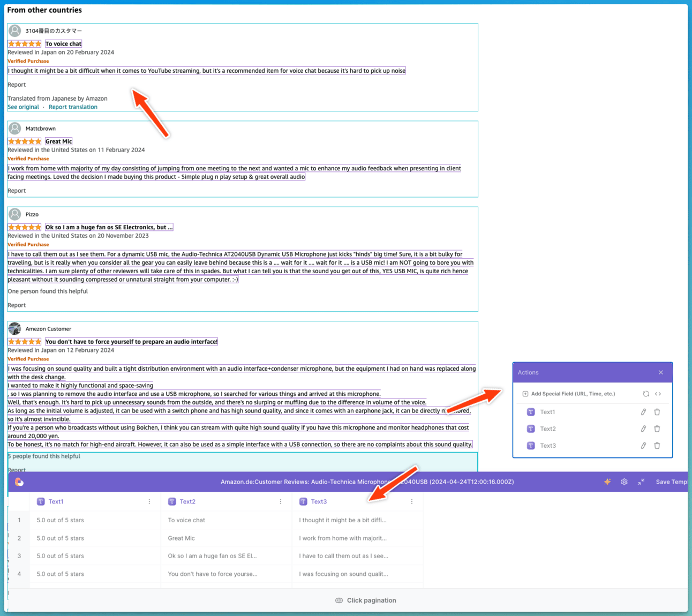
Task: Click Report under Pizzo's review
Action: (x=17, y=305)
